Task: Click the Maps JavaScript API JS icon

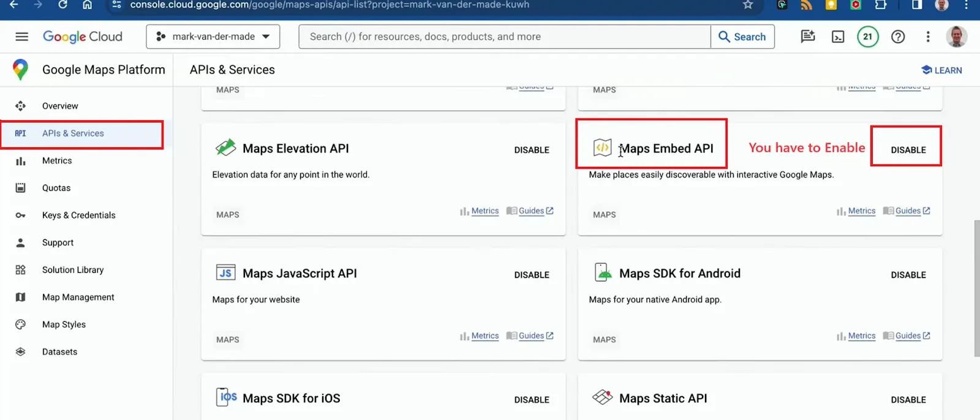Action: click(x=225, y=273)
